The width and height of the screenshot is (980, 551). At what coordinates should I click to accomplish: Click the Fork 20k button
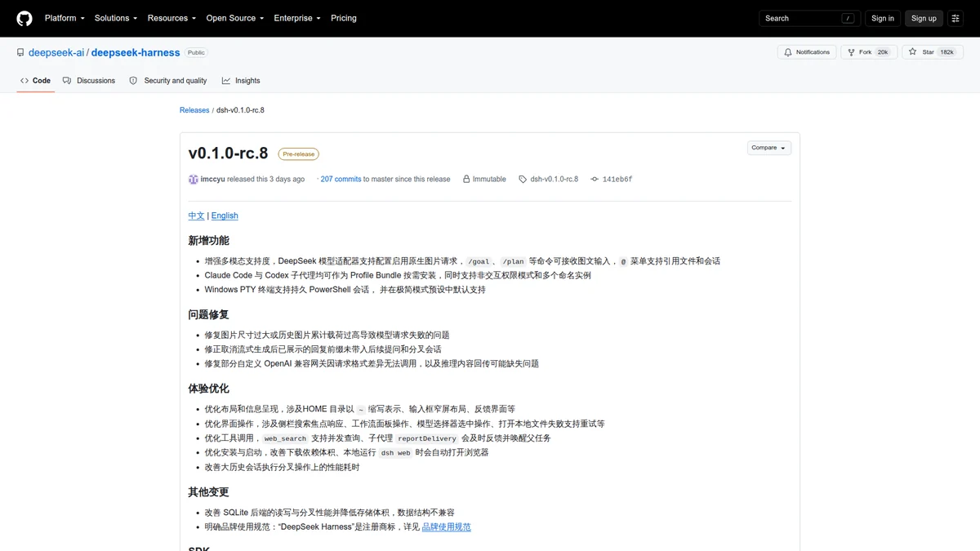coord(869,52)
